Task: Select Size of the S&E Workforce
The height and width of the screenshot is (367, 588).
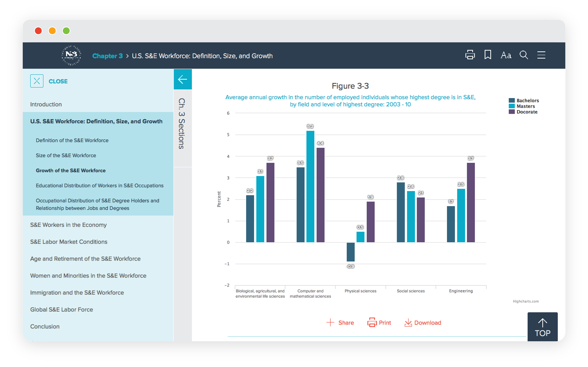Action: pyautogui.click(x=66, y=156)
